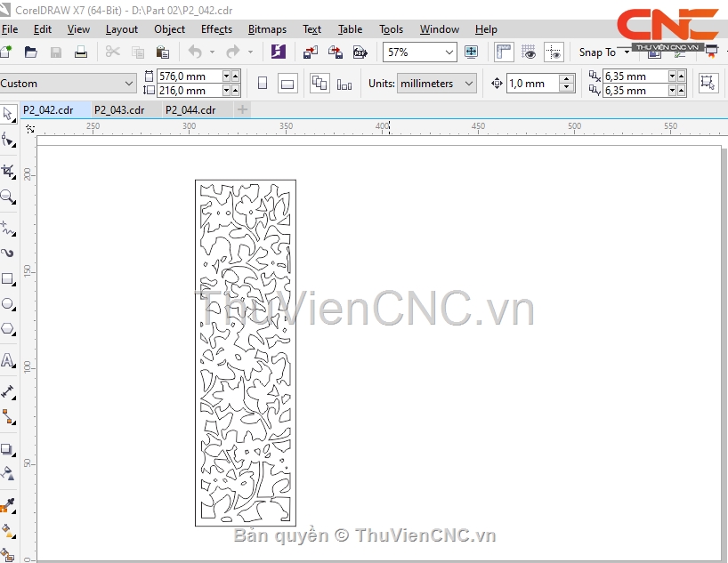The image size is (728, 563).
Task: Apply page size to All Pages
Action: [320, 84]
